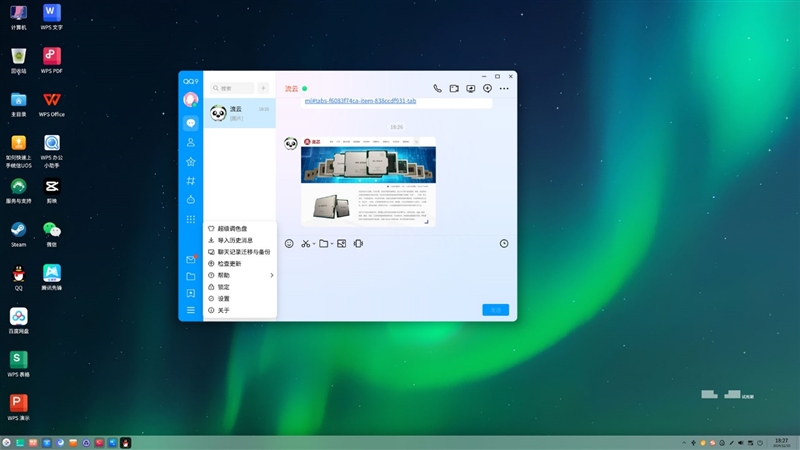Screen dimensions: 800x450
Task: Select 设置 from the menu
Action: tap(223, 298)
